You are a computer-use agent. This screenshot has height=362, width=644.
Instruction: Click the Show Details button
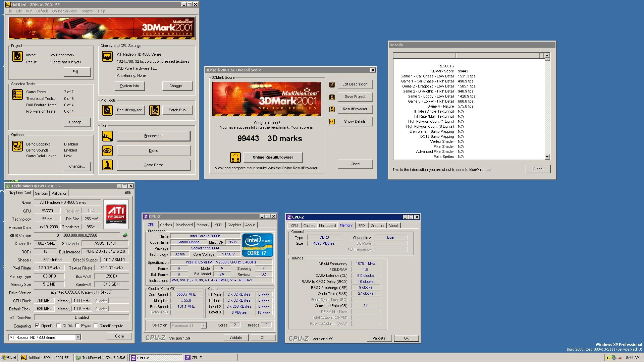[355, 122]
